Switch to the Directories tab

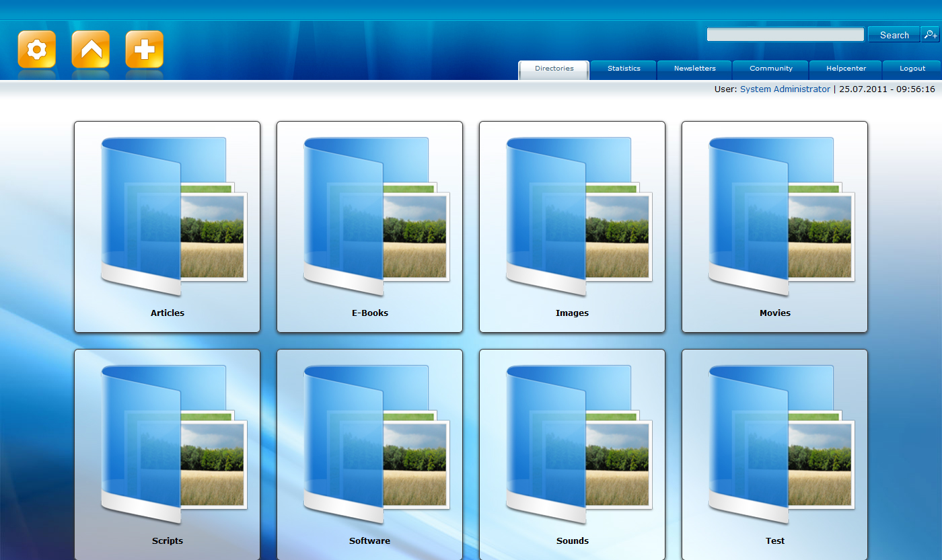pos(554,70)
